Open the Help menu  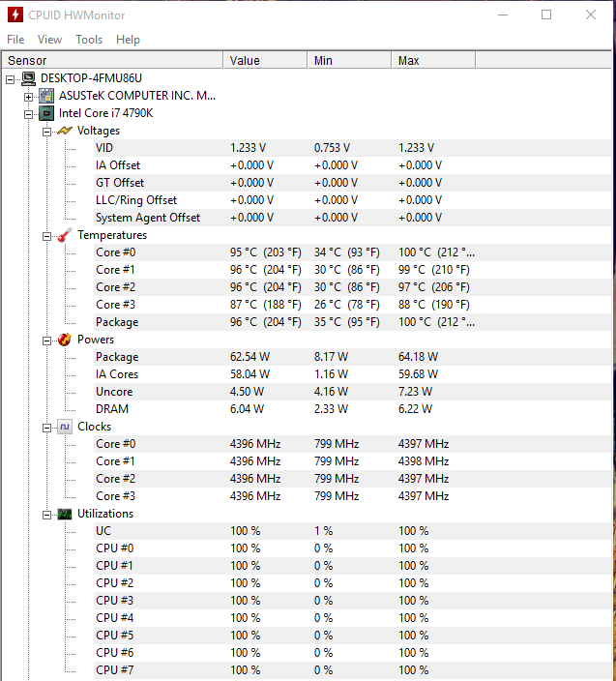click(x=128, y=40)
